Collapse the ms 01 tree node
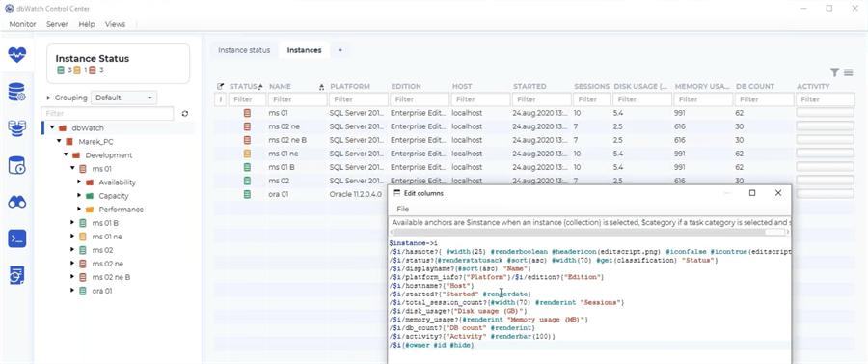This screenshot has height=364, width=868. point(72,168)
